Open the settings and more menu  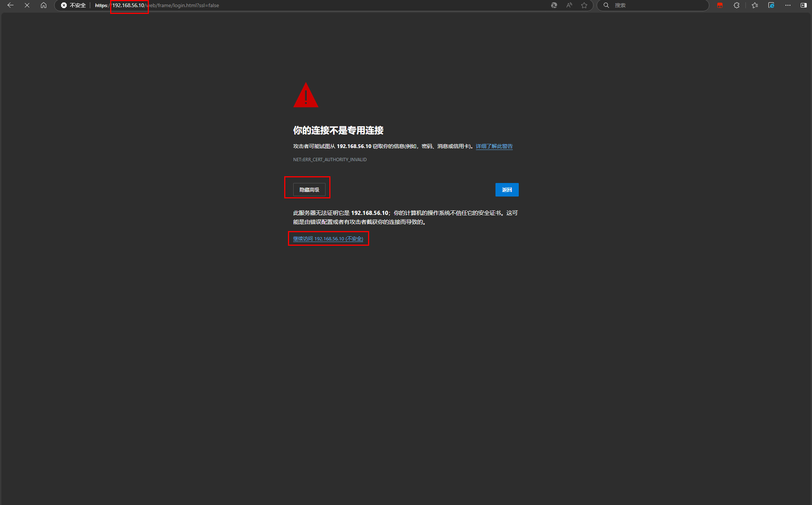788,5
